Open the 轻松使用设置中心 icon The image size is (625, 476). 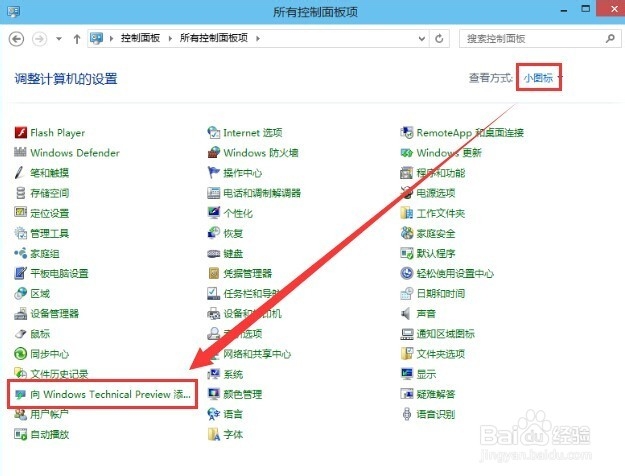click(x=407, y=273)
